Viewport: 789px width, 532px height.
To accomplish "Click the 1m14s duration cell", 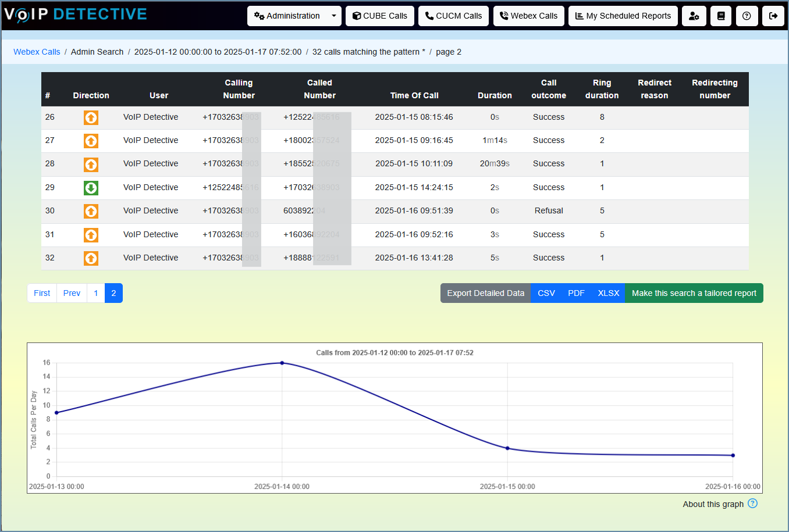I will 495,140.
